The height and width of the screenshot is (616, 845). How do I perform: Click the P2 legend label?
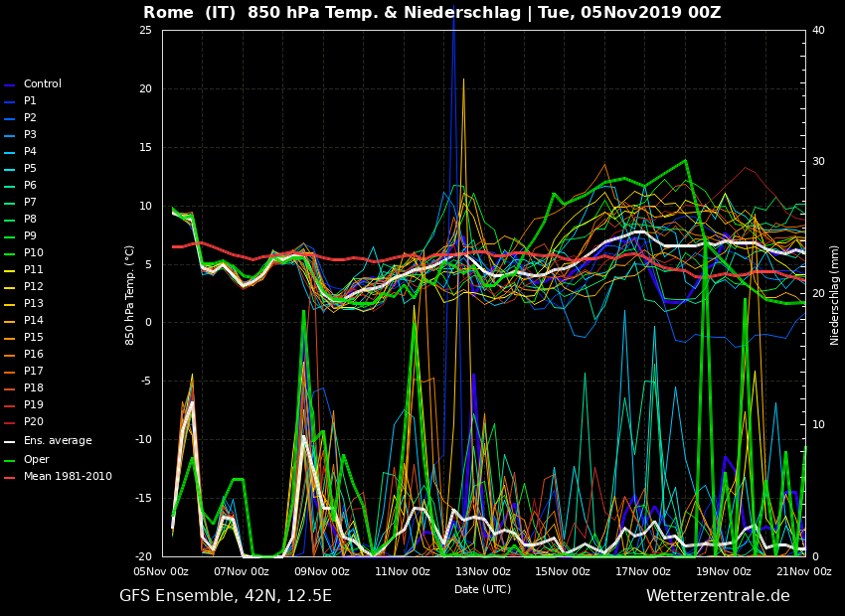30,117
